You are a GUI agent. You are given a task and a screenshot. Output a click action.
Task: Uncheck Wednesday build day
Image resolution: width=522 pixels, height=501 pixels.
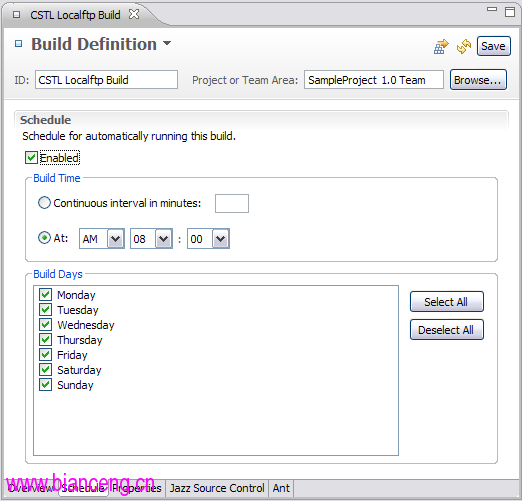pos(45,324)
